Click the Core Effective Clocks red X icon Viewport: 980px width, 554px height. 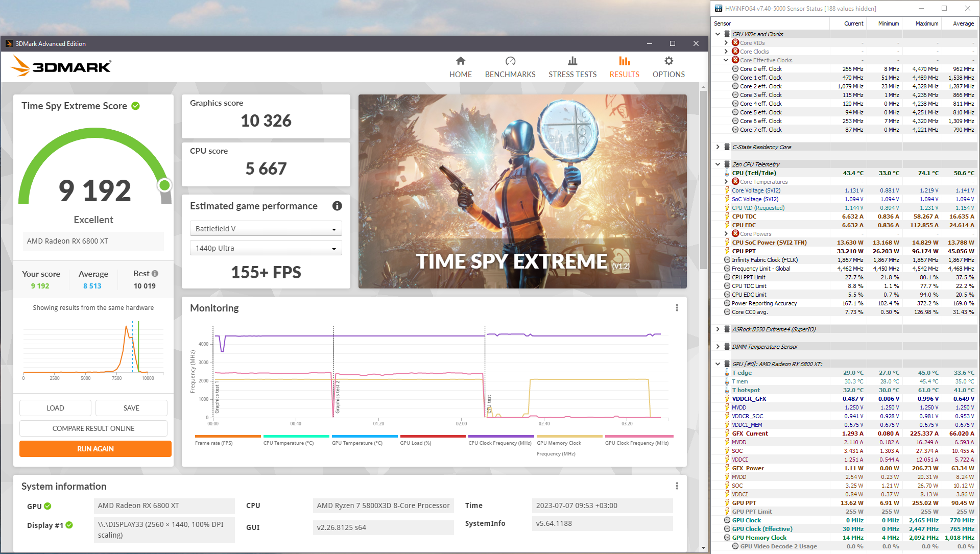pyautogui.click(x=735, y=60)
